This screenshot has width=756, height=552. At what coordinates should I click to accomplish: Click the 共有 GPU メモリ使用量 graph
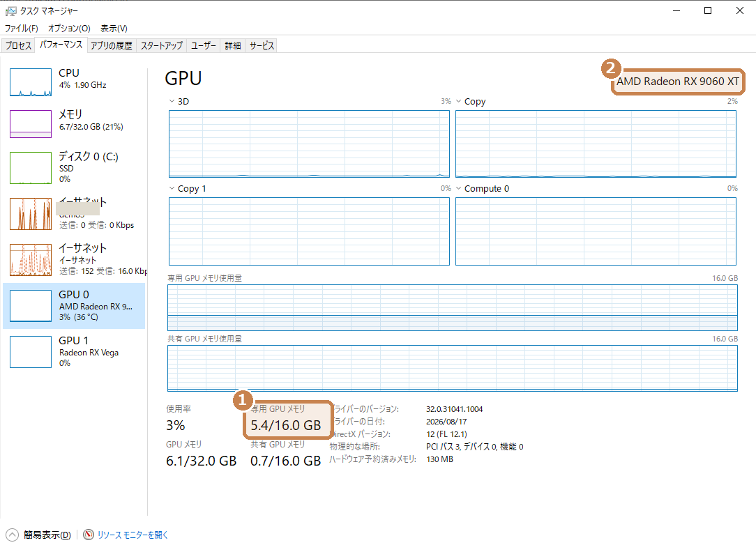click(453, 369)
